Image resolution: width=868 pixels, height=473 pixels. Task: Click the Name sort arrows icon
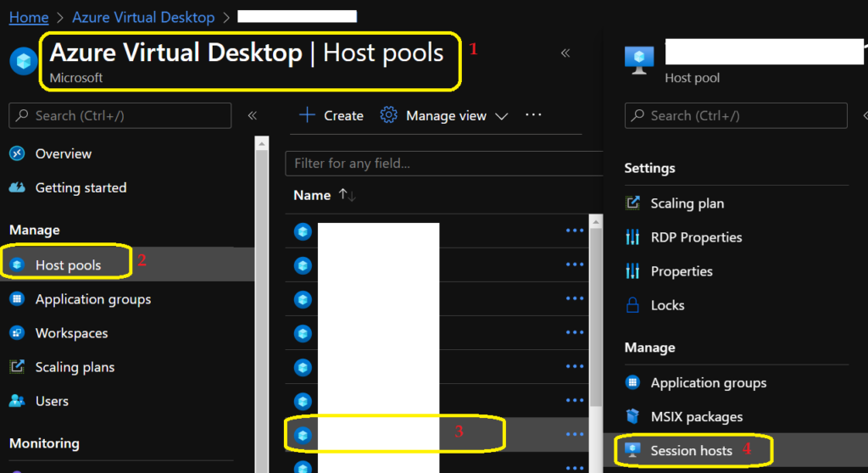pyautogui.click(x=347, y=195)
